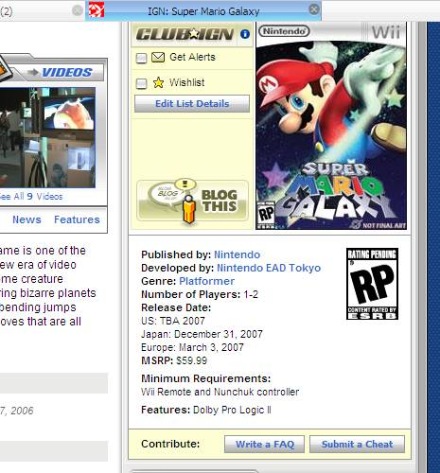The width and height of the screenshot is (440, 473).
Task: Enable the Get Alerts checkbox
Action: pyautogui.click(x=141, y=58)
